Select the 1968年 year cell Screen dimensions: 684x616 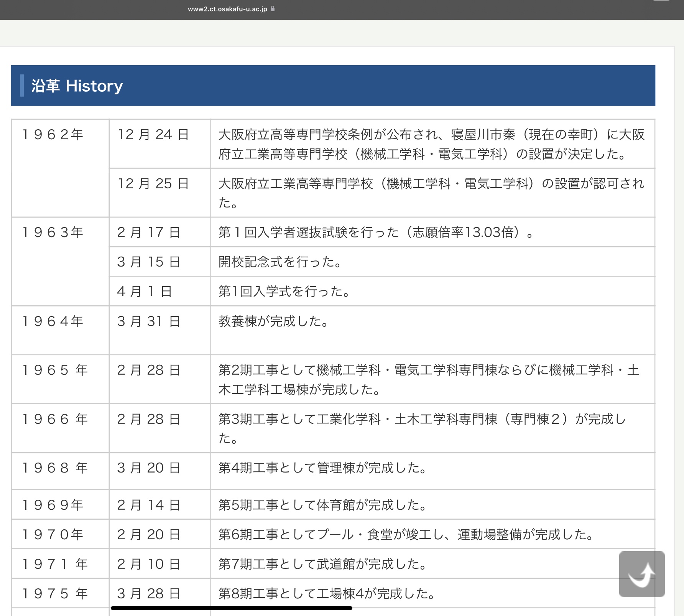click(60, 471)
